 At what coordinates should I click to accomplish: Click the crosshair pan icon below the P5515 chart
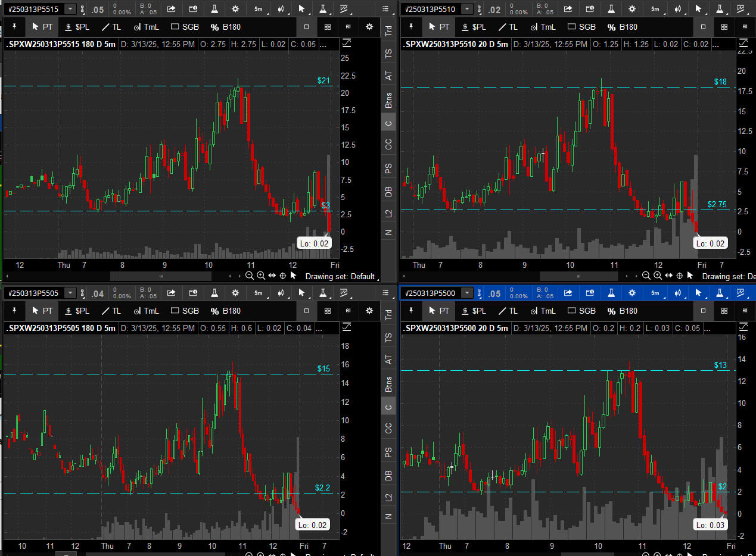(283, 276)
